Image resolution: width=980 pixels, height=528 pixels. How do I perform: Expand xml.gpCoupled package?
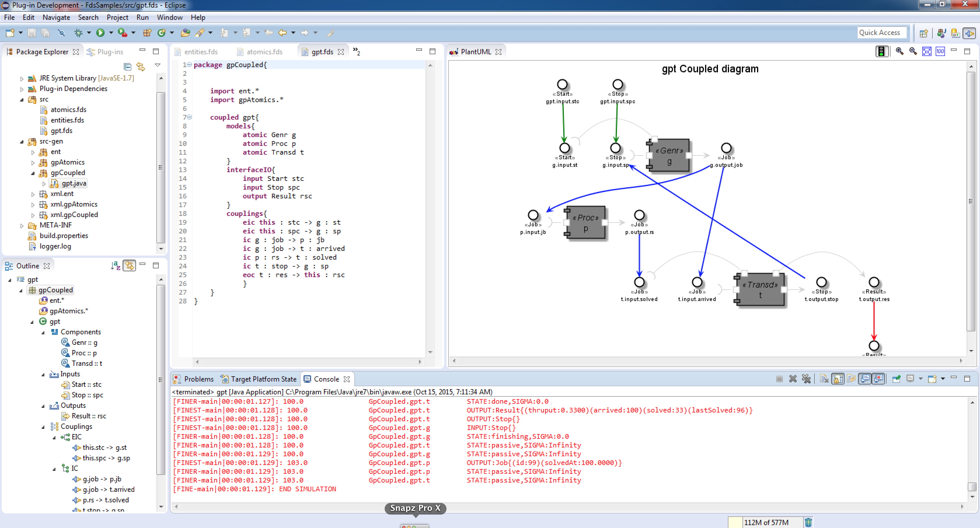point(33,215)
